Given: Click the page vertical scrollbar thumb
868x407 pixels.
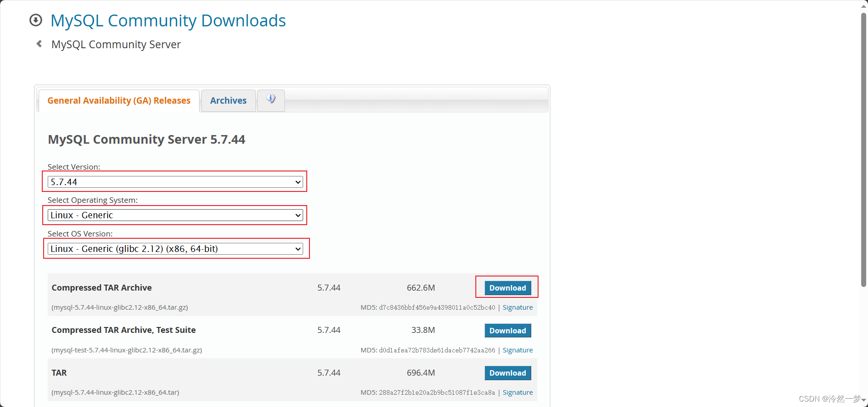Looking at the screenshot, I should [863, 150].
